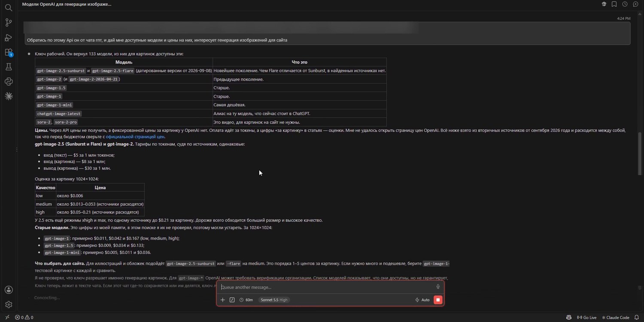Screen dimensions: 644x322
Task: Click the gpt-image-2.5-sunburst code tag in table
Action: [x=61, y=70]
